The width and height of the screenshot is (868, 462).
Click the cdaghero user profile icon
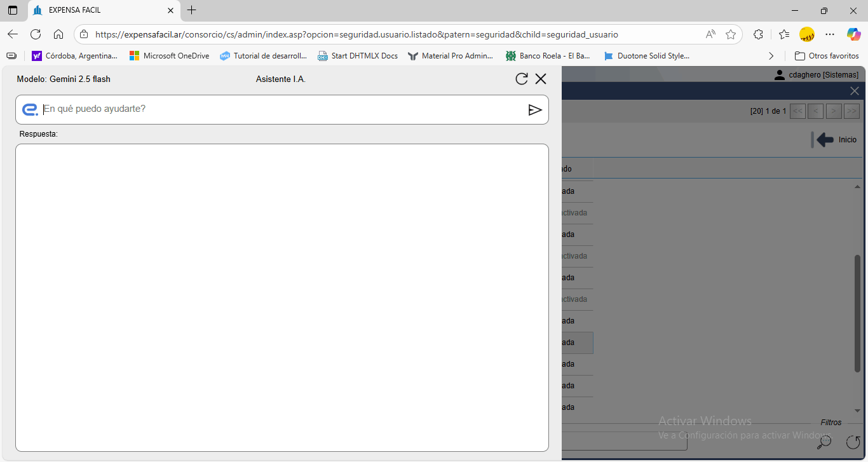pos(779,75)
